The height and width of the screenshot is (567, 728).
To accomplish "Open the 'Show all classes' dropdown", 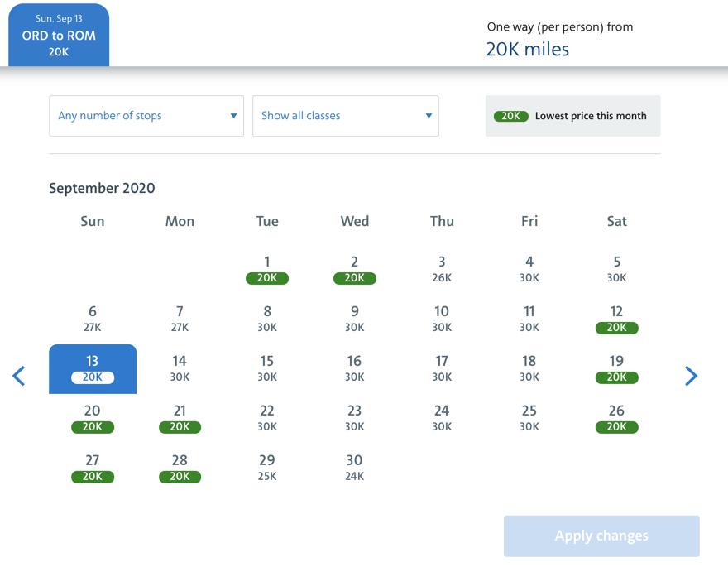I will pos(346,116).
